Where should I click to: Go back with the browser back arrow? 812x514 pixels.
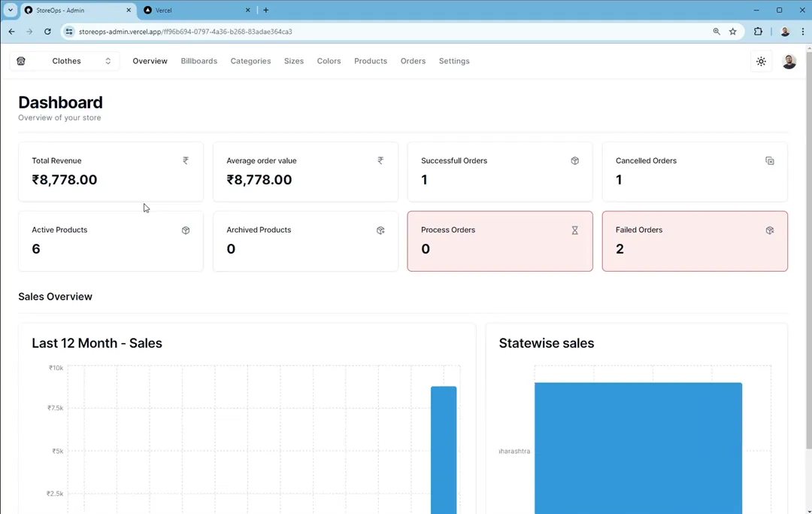click(11, 32)
